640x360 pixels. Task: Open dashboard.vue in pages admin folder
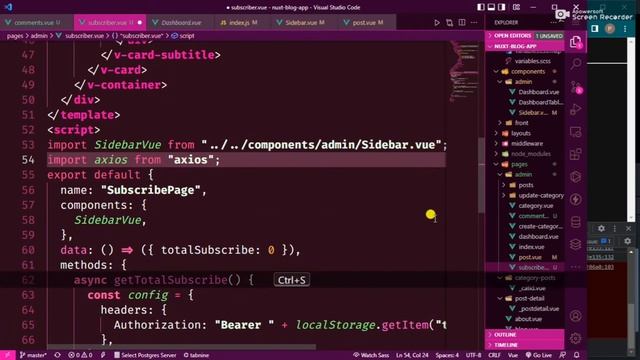[538, 236]
